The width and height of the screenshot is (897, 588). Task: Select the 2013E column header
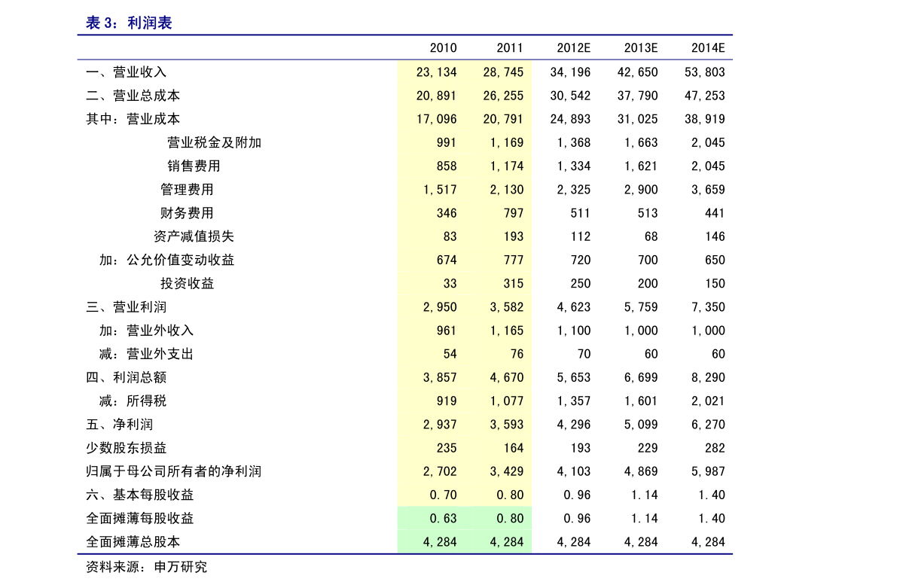[641, 48]
